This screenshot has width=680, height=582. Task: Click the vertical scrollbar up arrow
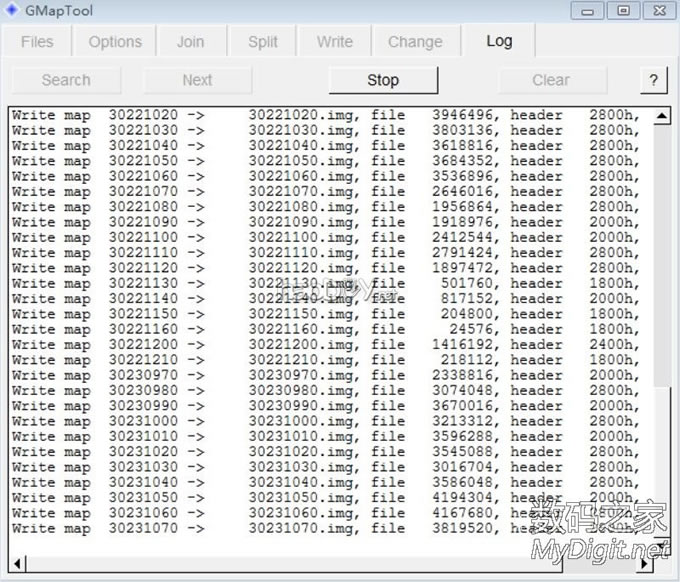pos(661,117)
